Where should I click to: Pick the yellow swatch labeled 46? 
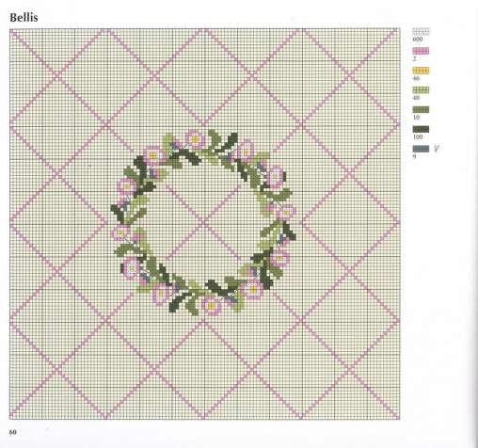(421, 71)
